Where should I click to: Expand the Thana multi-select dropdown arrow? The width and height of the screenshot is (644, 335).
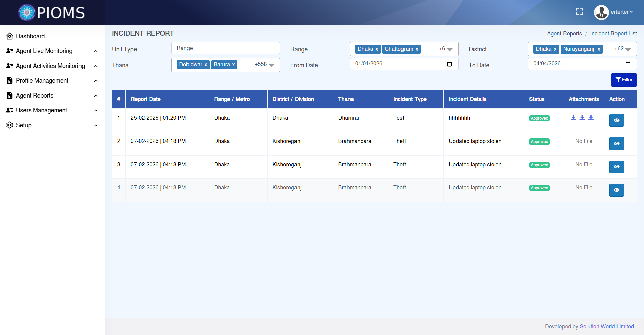click(271, 65)
